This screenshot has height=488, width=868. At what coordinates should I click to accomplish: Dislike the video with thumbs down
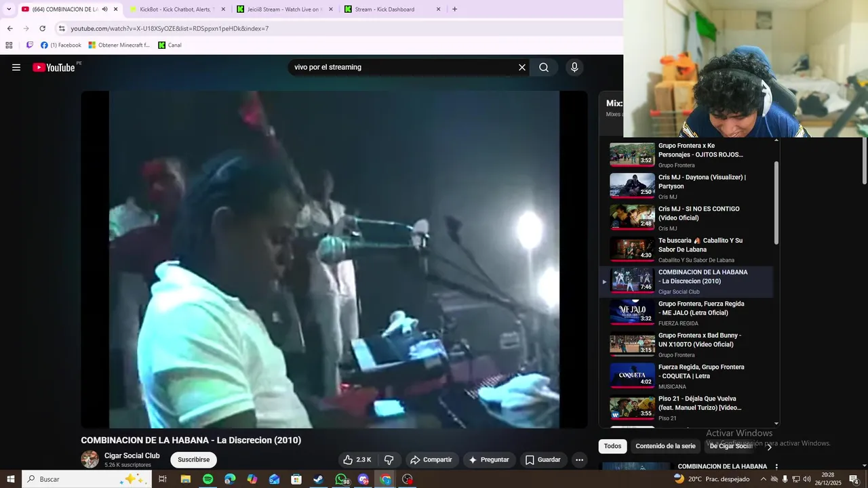coord(389,460)
